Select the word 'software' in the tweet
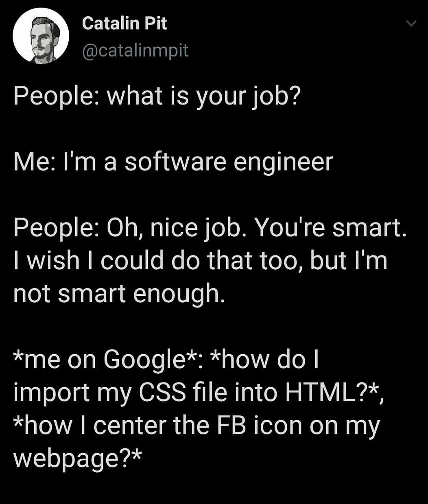The height and width of the screenshot is (504, 428). point(175,161)
